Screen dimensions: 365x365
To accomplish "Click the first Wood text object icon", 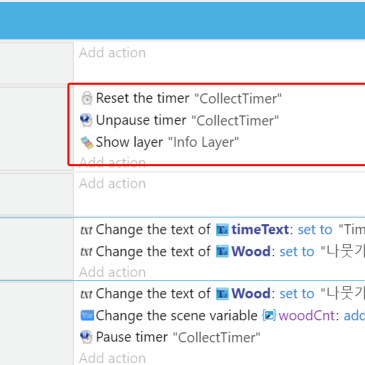I will coord(222,252).
